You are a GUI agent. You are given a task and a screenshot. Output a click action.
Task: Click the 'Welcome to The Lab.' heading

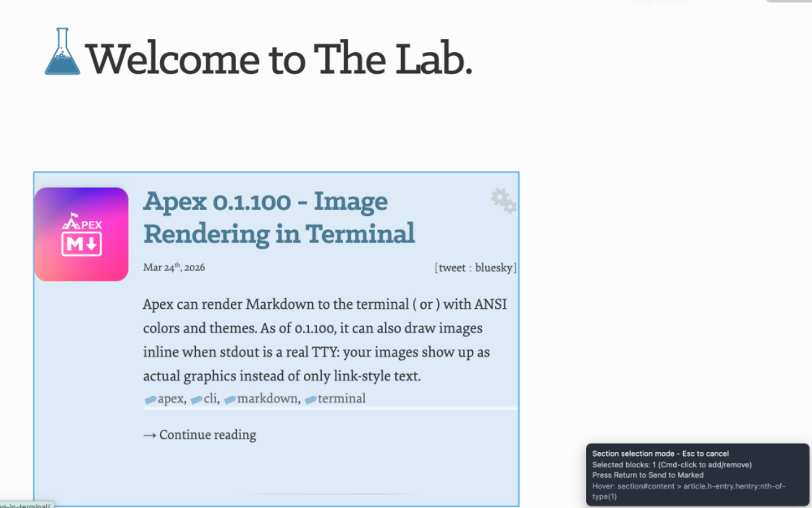pos(279,58)
